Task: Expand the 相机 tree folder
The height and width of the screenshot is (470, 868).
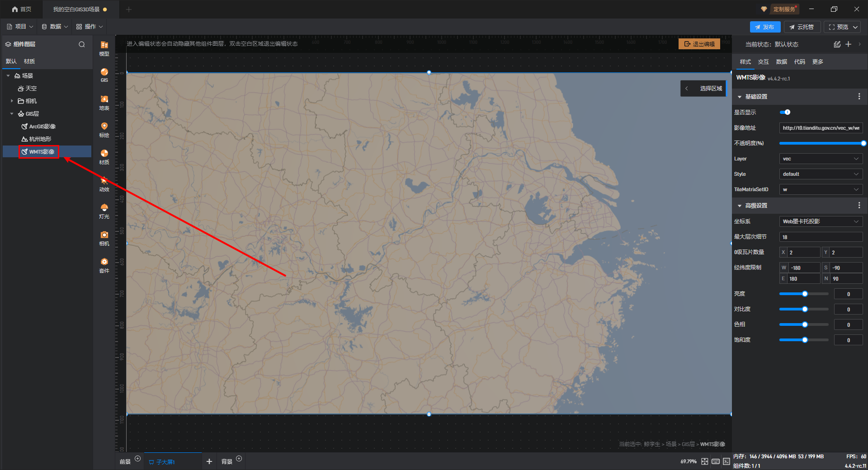Action: pyautogui.click(x=12, y=101)
